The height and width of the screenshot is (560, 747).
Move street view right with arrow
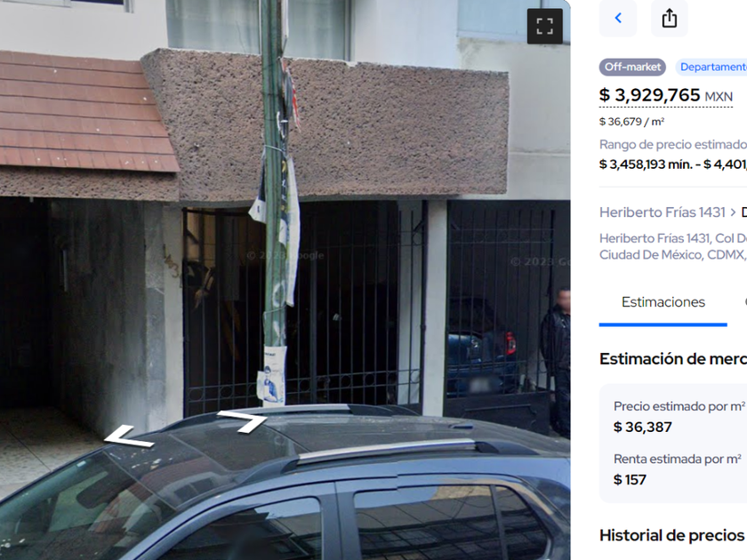pyautogui.click(x=242, y=421)
